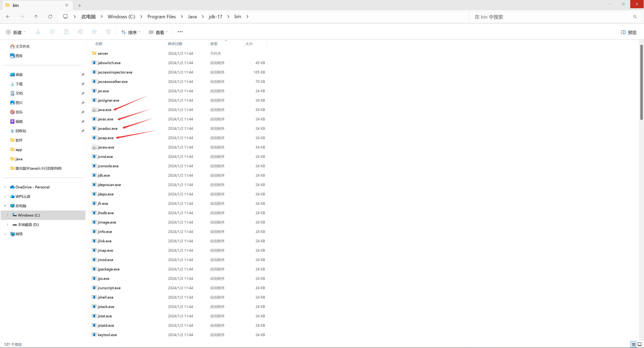Open Gallery (图库) in sidebar
This screenshot has width=644, height=348.
(x=16, y=56)
